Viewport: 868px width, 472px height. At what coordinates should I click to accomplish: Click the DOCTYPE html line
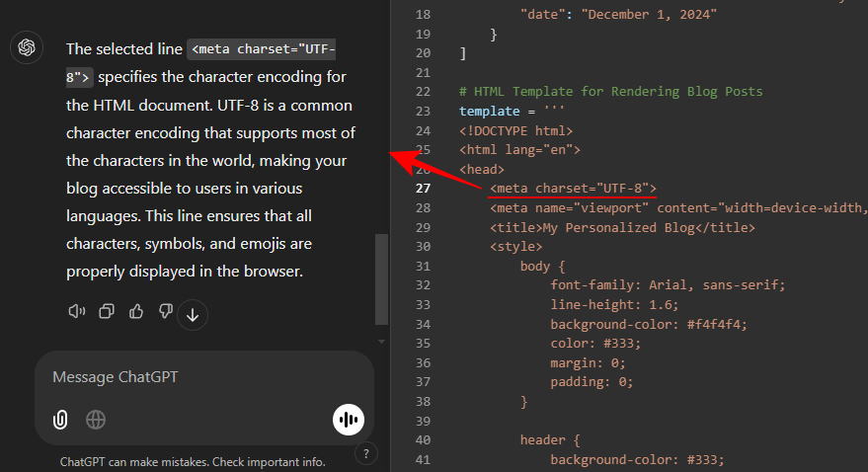[x=515, y=130]
